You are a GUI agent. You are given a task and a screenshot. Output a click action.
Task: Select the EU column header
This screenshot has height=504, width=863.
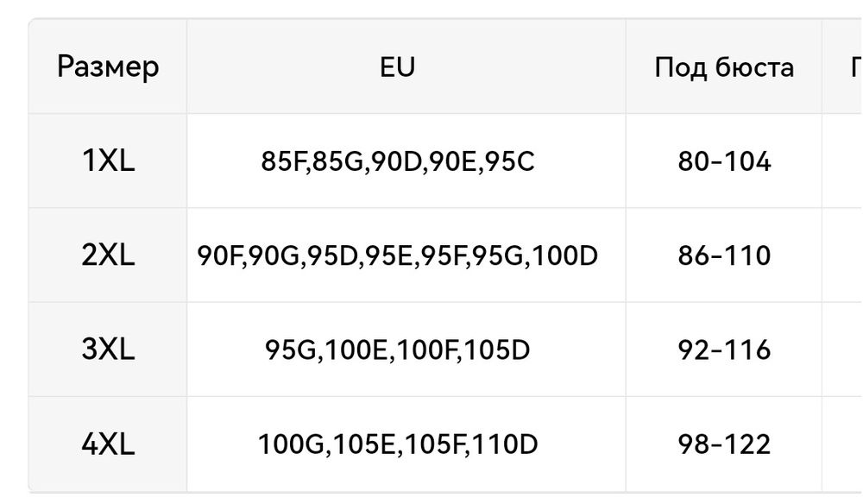click(397, 66)
